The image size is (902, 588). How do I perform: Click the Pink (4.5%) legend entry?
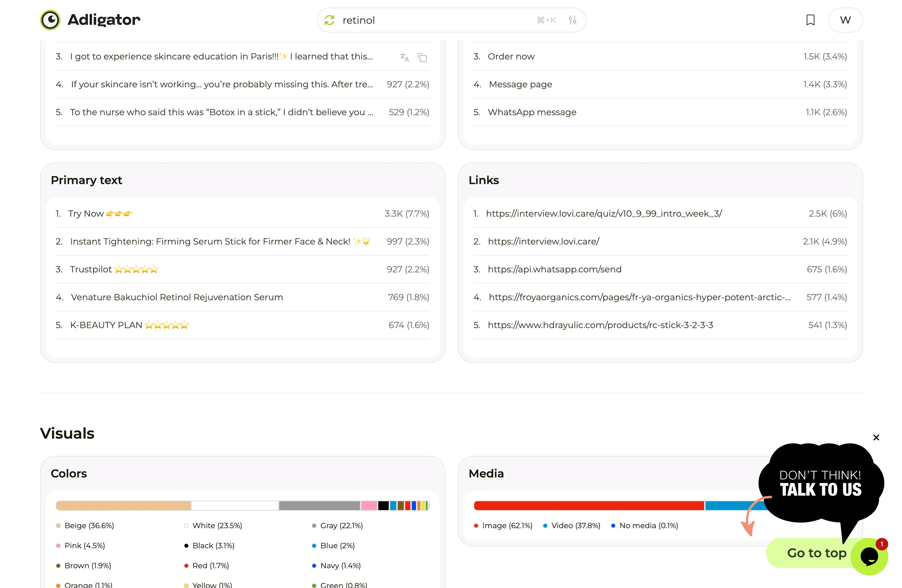click(80, 545)
